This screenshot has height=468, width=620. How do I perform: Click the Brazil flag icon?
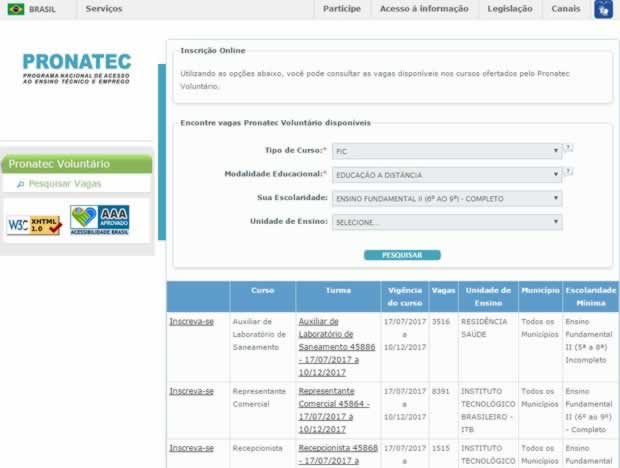click(x=15, y=9)
